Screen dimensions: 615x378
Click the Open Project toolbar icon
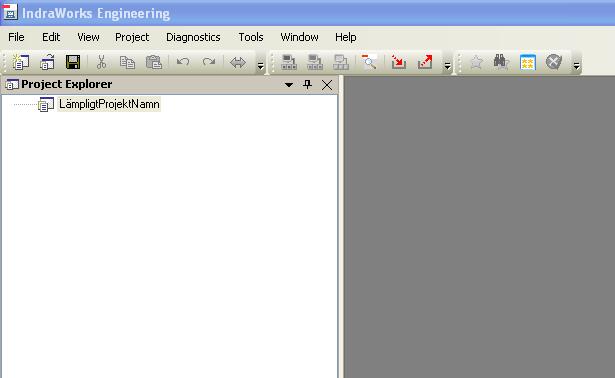(47, 62)
